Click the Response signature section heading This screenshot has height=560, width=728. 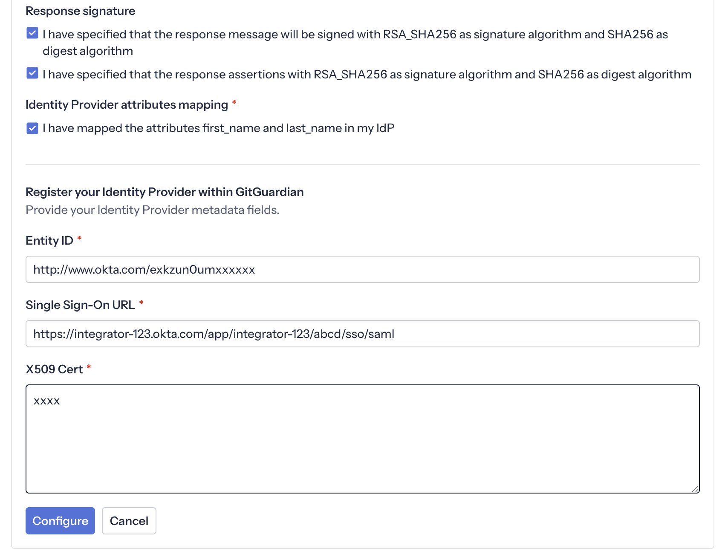(80, 11)
